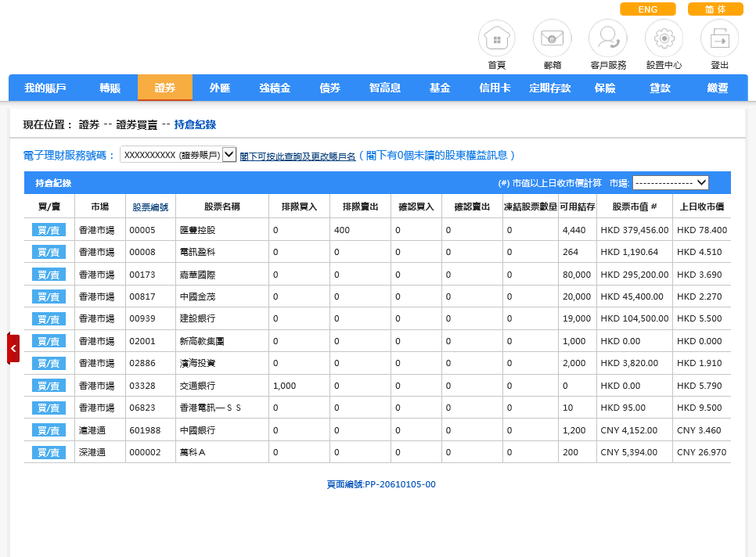The image size is (756, 557).
Task: Open the market (市場) filter dropdown
Action: coord(670,182)
